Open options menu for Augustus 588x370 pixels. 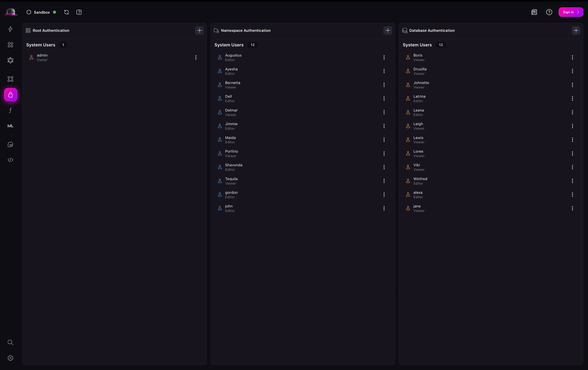pyautogui.click(x=384, y=58)
